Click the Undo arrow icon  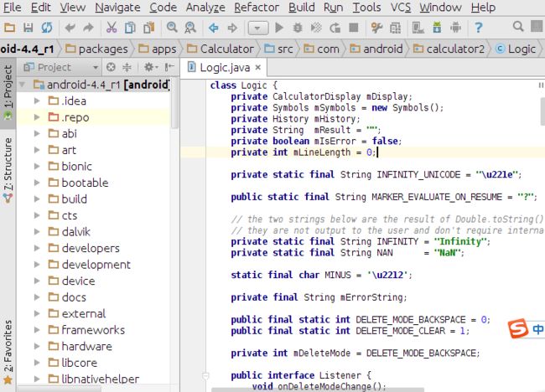(x=70, y=27)
